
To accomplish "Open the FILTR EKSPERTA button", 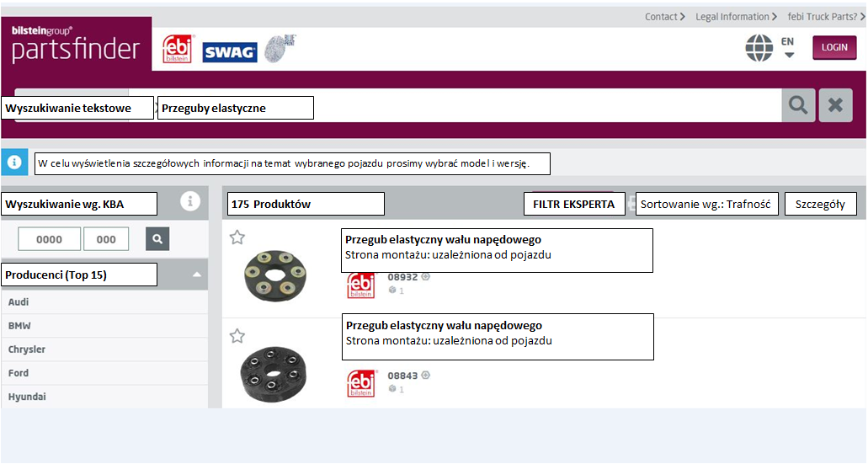I will point(575,204).
